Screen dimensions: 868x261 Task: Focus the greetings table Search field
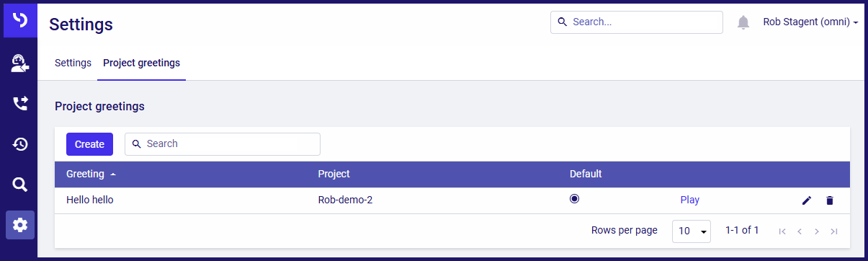pos(223,144)
